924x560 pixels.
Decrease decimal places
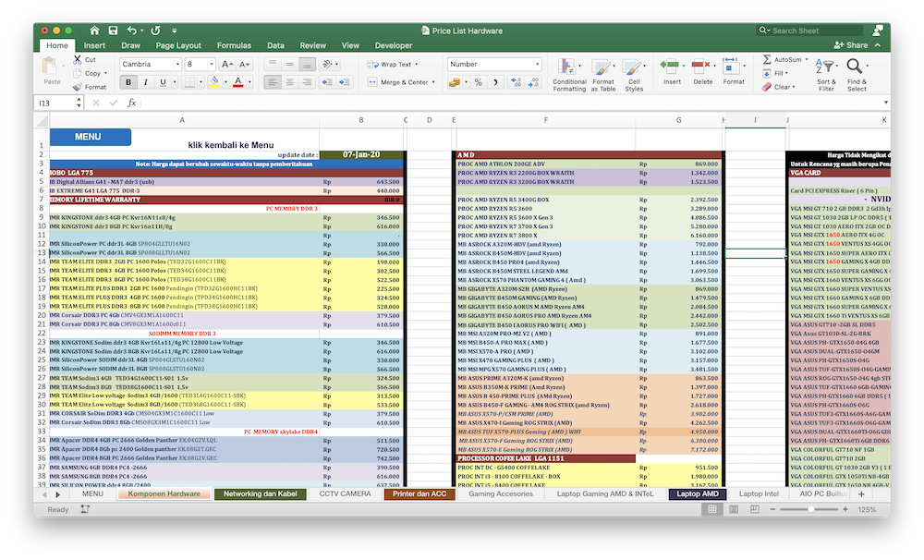click(x=533, y=82)
